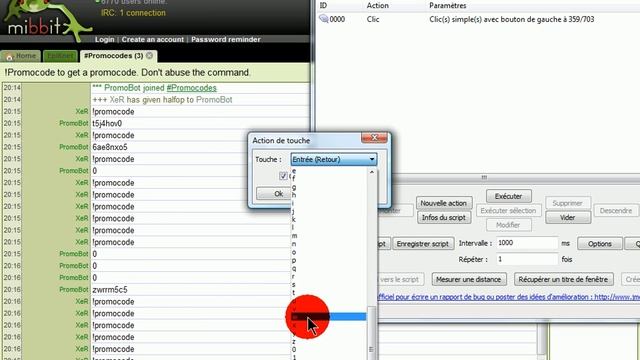Image resolution: width=640 pixels, height=360 pixels.
Task: Click the Modifier button
Action: (508, 225)
